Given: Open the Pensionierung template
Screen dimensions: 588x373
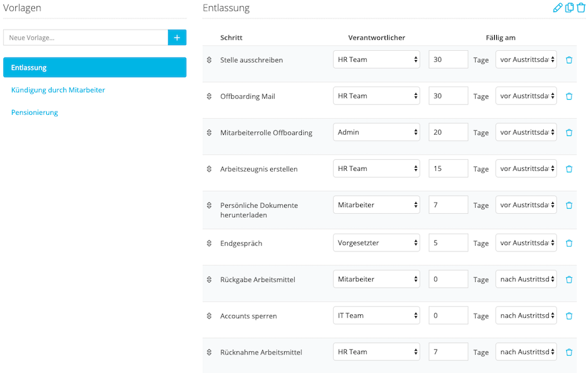Looking at the screenshot, I should [x=34, y=112].
